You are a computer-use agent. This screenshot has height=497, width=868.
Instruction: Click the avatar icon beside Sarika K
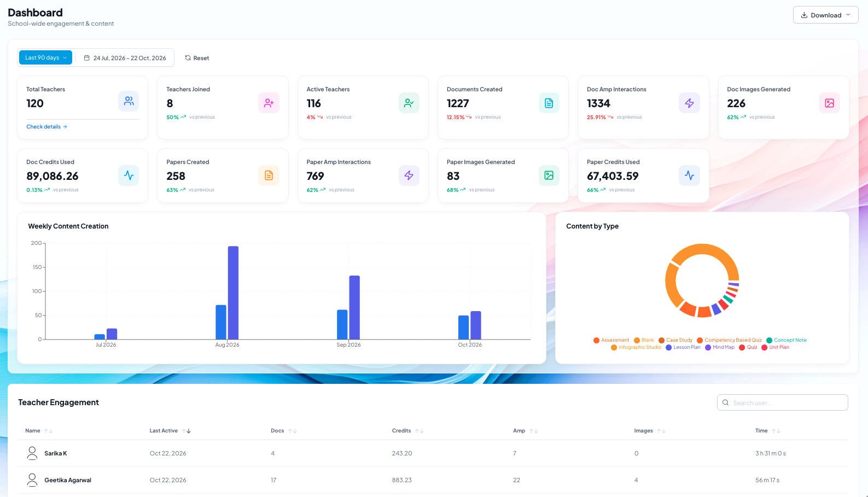coord(32,453)
